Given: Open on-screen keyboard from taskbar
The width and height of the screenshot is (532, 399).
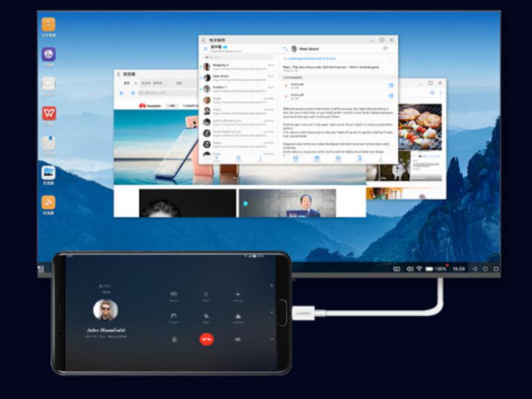Looking at the screenshot, I should click(x=397, y=269).
